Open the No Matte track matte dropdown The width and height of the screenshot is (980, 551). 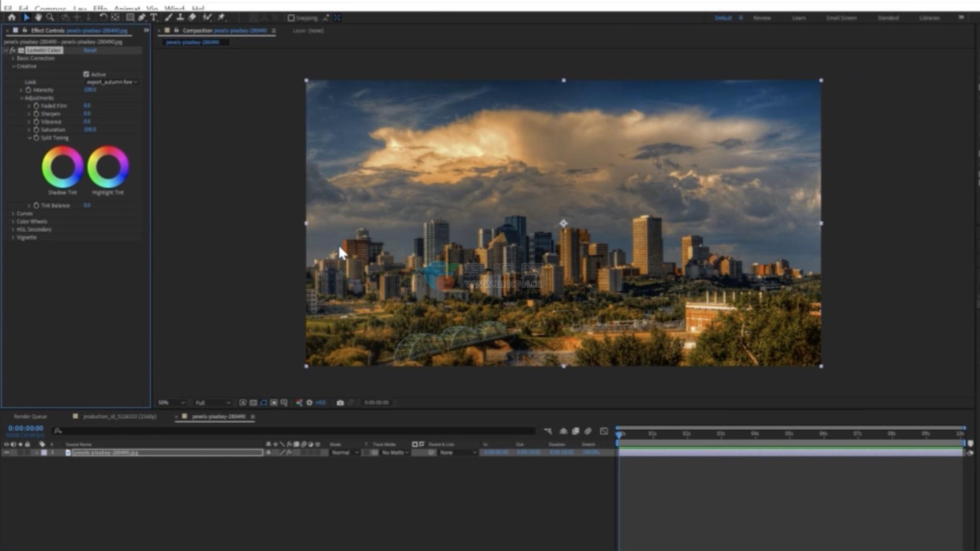(396, 453)
